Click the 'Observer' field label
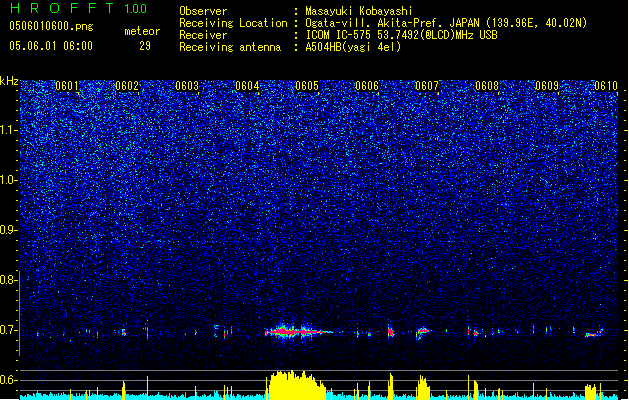 [x=203, y=11]
